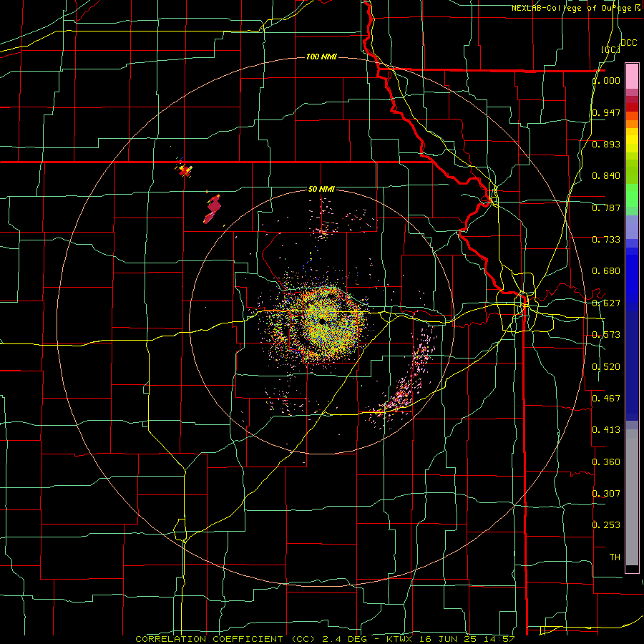Click the Correlation Coefficient KTWX caption text

coord(325,639)
